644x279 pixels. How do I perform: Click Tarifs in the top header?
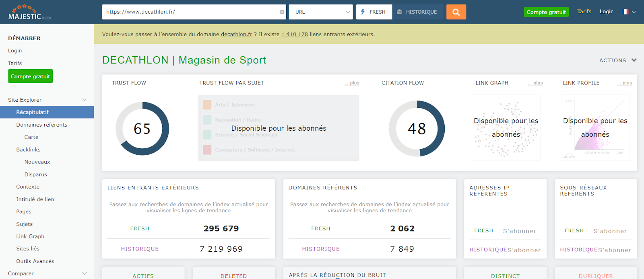[x=584, y=12]
